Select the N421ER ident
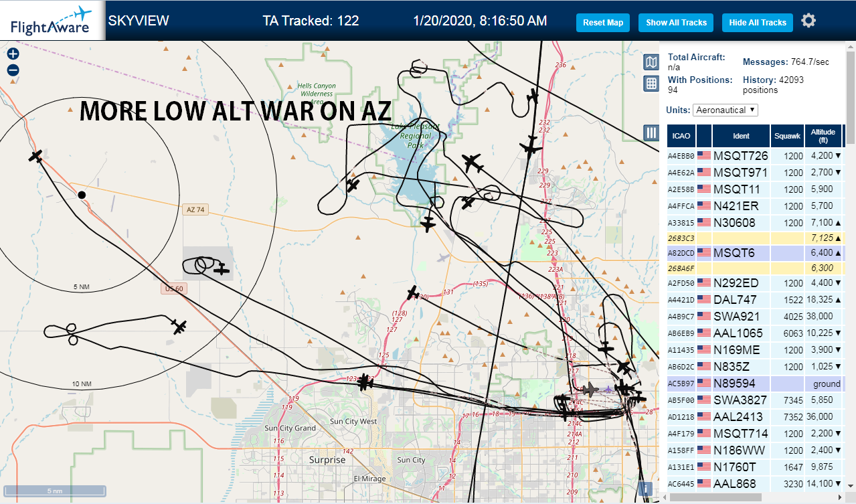This screenshot has height=504, width=856. (x=736, y=206)
